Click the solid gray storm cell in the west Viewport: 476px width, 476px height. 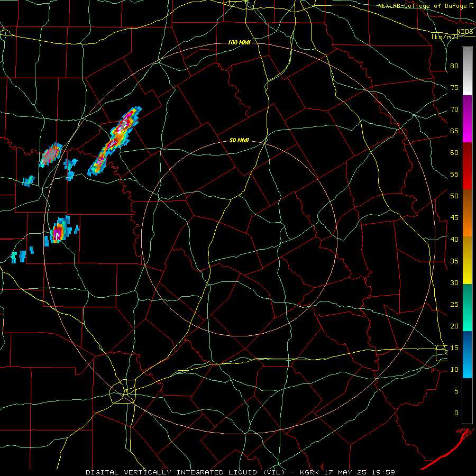(x=50, y=155)
